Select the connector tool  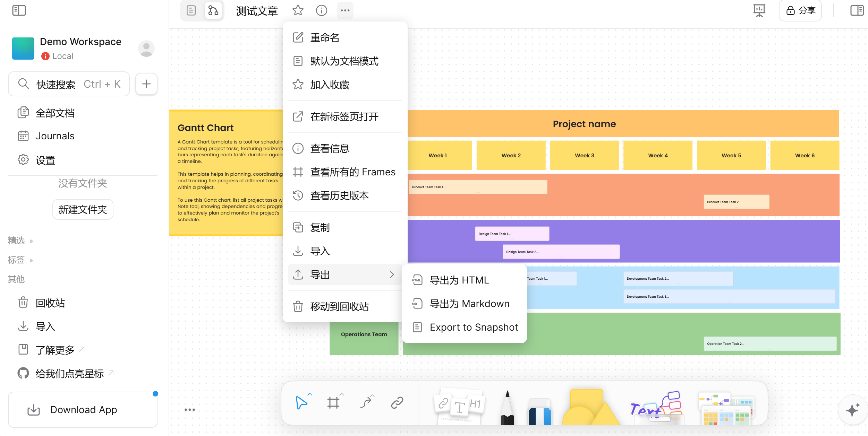366,403
